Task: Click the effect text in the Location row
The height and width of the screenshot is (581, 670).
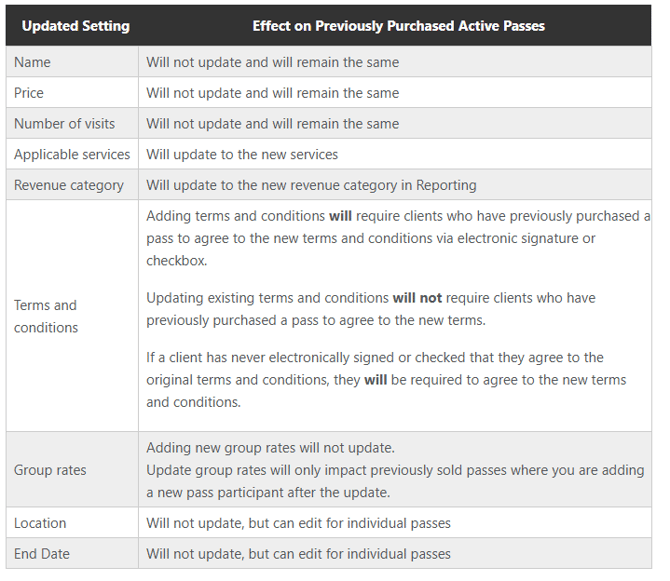Action: (298, 523)
